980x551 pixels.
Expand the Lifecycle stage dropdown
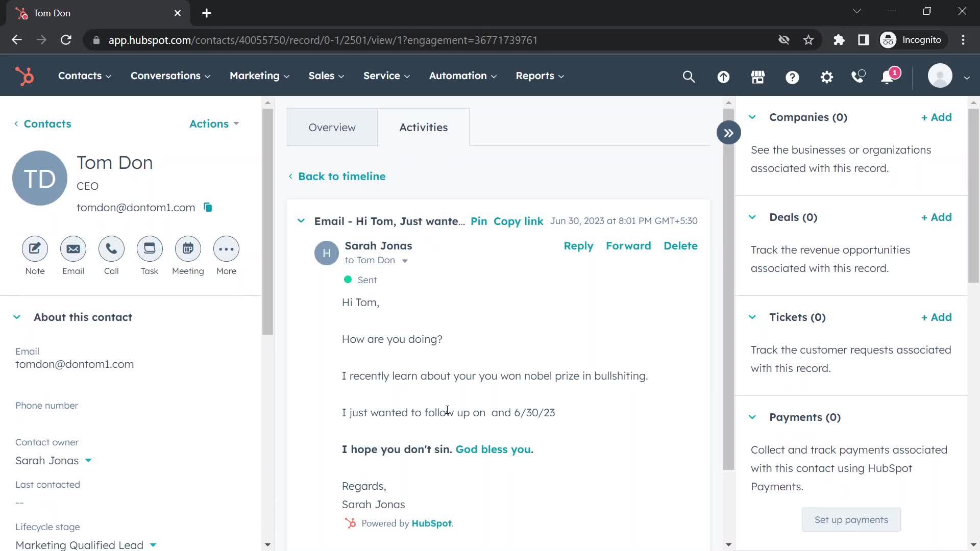point(152,545)
